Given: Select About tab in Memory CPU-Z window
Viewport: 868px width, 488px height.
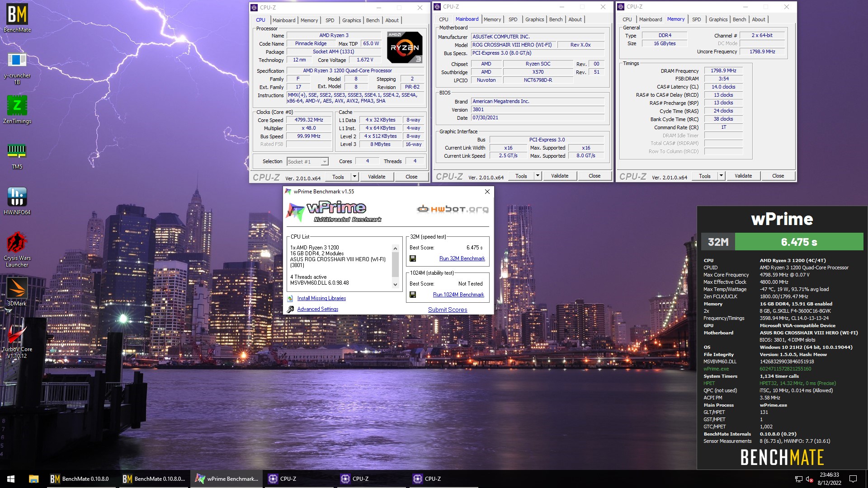Looking at the screenshot, I should pyautogui.click(x=759, y=19).
